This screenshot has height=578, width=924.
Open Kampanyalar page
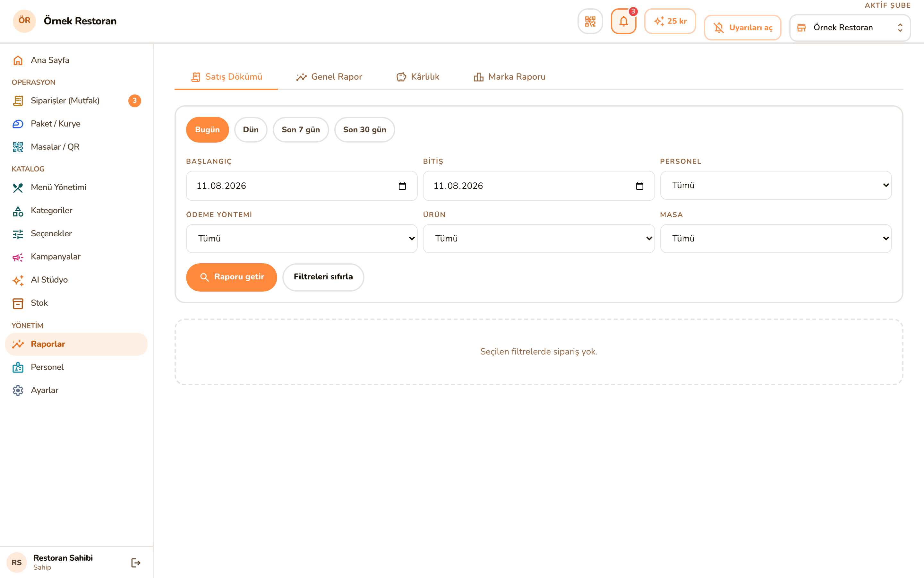click(x=76, y=257)
